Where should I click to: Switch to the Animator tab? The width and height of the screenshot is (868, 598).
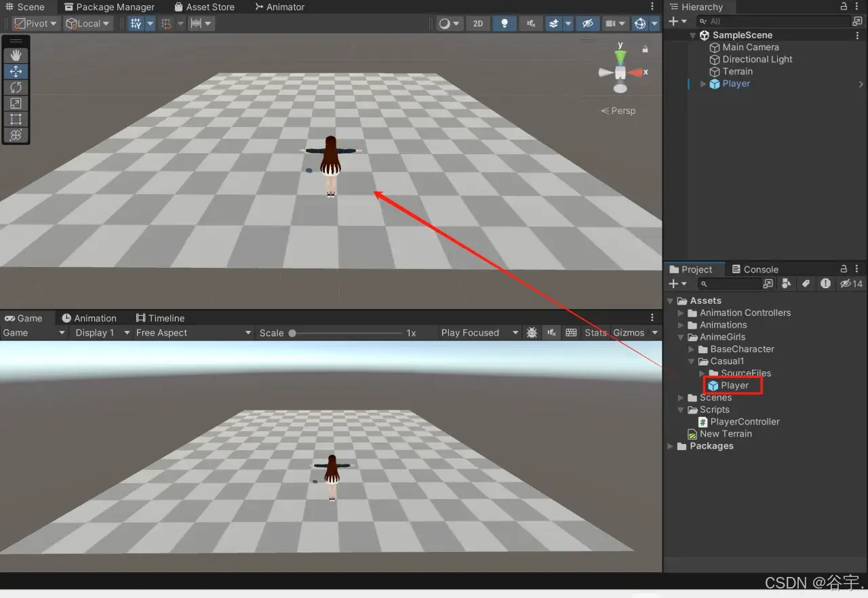279,7
